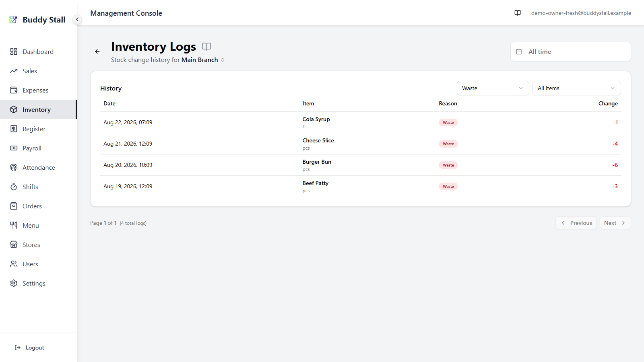Viewport: 644px width, 362px height.
Task: Click the demo-owner-fresh account email
Action: pos(581,13)
